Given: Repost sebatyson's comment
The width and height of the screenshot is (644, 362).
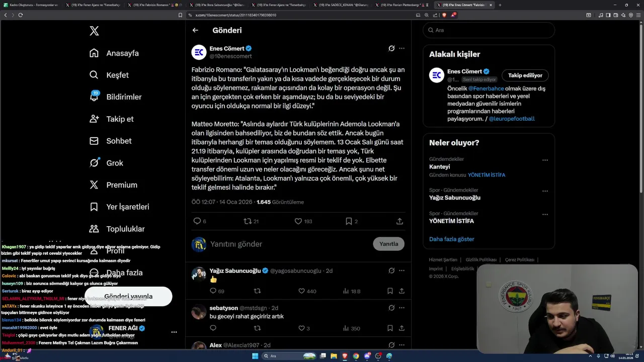Looking at the screenshot, I should coord(257,328).
